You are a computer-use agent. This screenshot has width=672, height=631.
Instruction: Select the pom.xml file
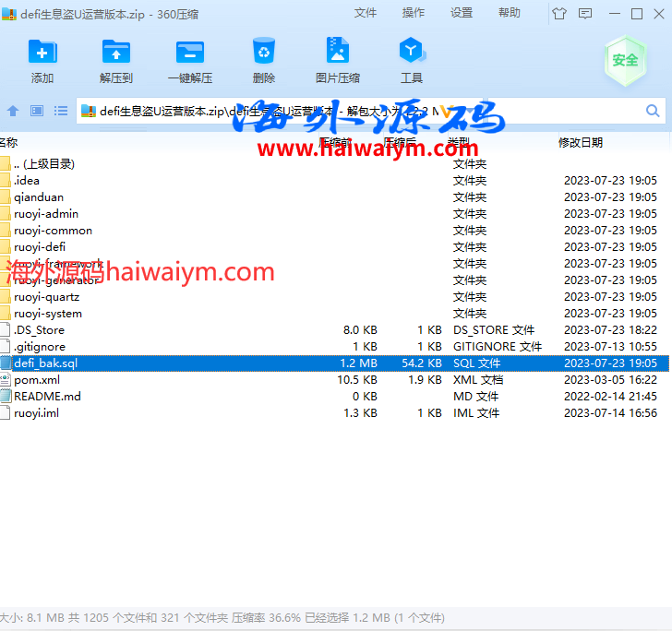click(37, 380)
